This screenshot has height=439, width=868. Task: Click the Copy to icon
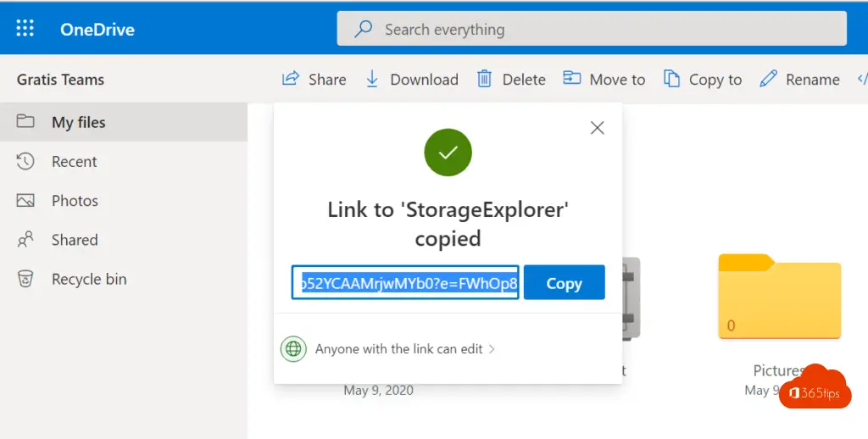click(x=672, y=79)
